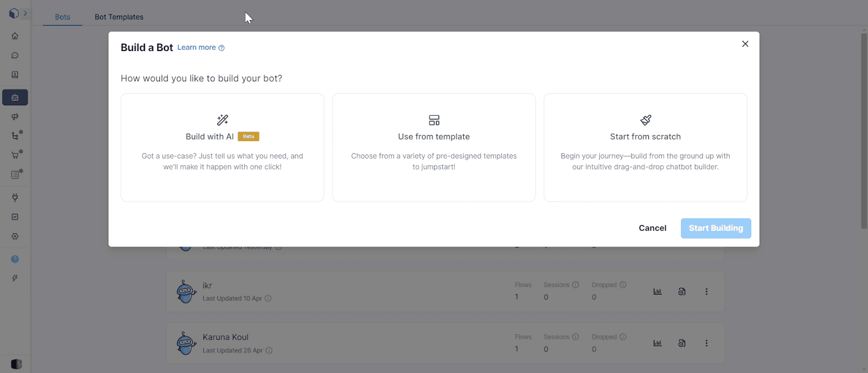Select the Build with AI option card

pyautogui.click(x=222, y=147)
